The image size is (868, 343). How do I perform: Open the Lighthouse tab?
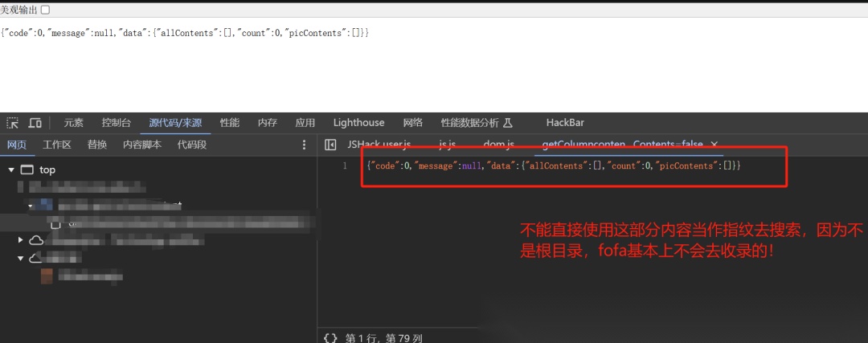[x=358, y=123]
